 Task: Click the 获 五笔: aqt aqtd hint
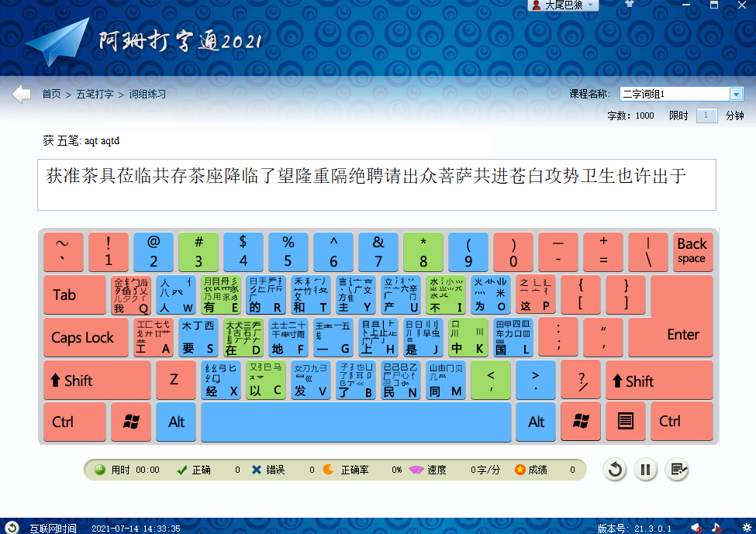pyautogui.click(x=81, y=141)
